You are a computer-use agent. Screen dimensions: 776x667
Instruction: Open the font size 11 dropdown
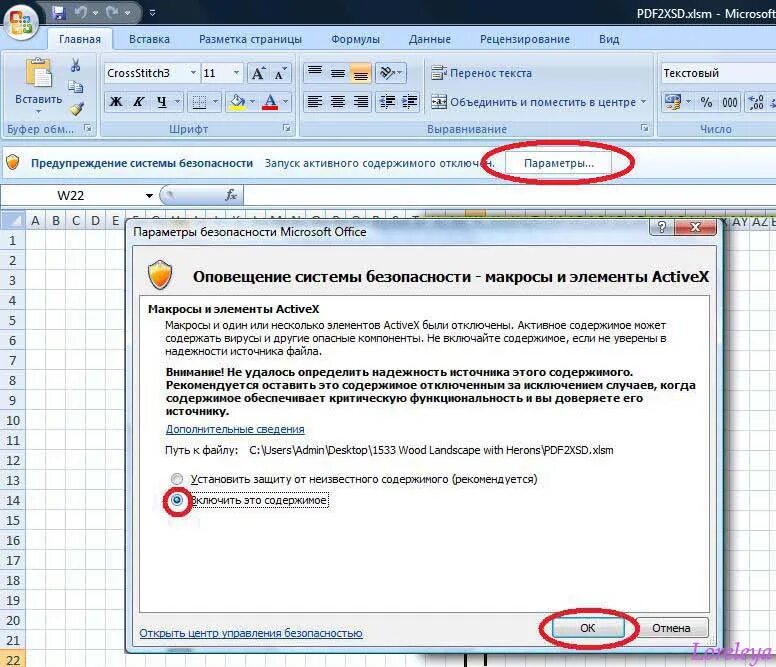pos(237,73)
